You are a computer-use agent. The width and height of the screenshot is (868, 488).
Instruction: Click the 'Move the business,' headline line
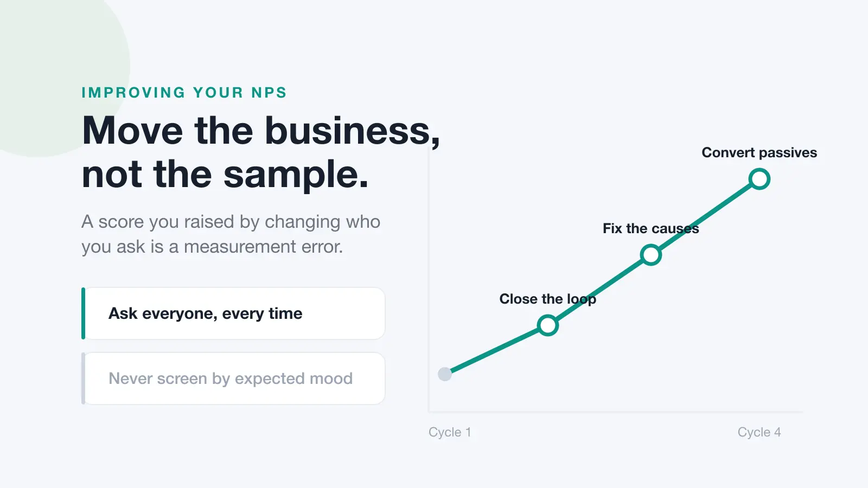pos(261,131)
